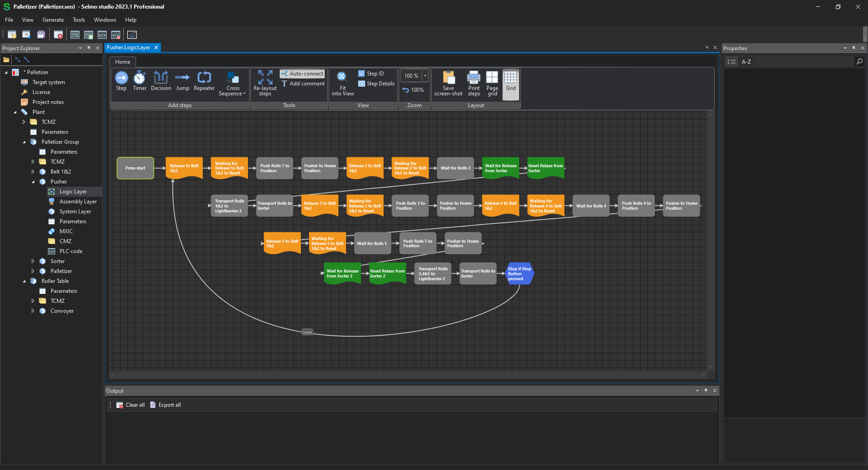Open the Generate menu

53,19
